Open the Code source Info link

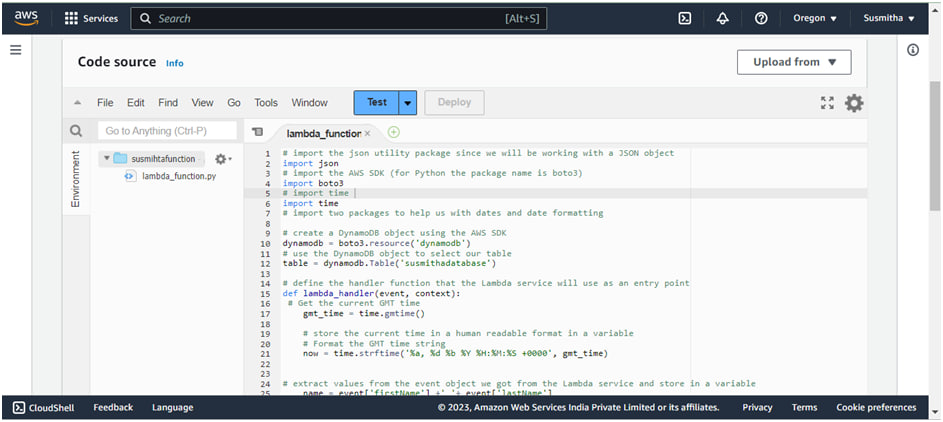coord(174,63)
